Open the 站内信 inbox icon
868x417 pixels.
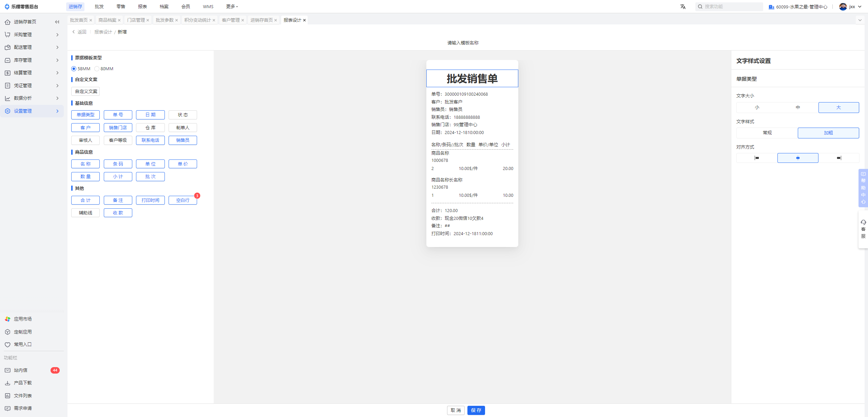click(x=7, y=370)
